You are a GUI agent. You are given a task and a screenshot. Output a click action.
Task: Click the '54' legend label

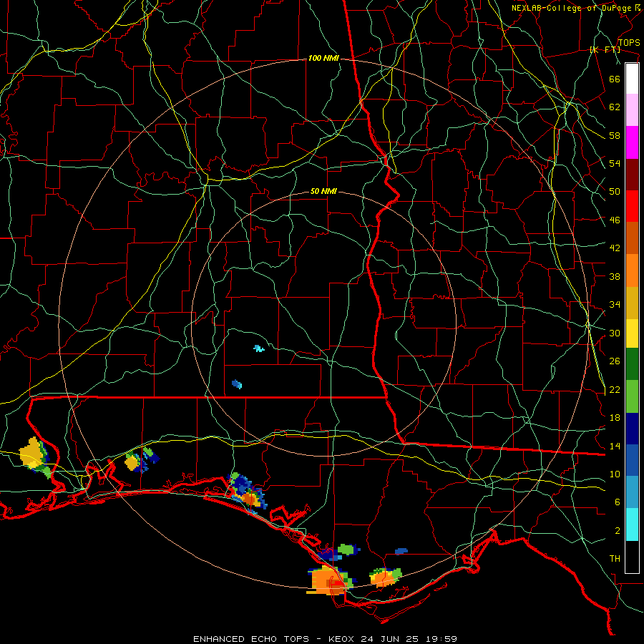click(x=615, y=163)
